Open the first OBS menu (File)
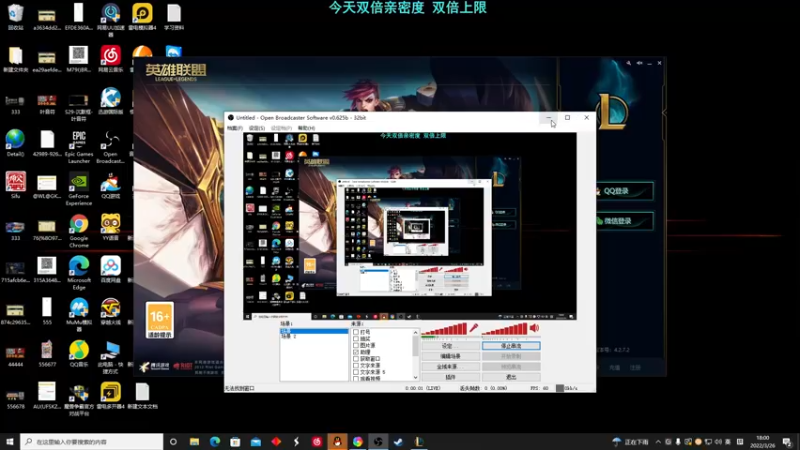The height and width of the screenshot is (450, 800). (x=235, y=128)
